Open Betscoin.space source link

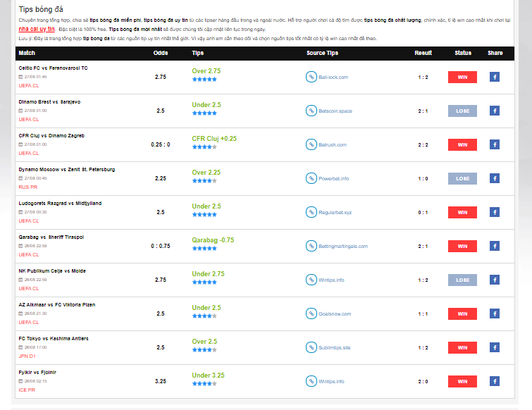[335, 111]
